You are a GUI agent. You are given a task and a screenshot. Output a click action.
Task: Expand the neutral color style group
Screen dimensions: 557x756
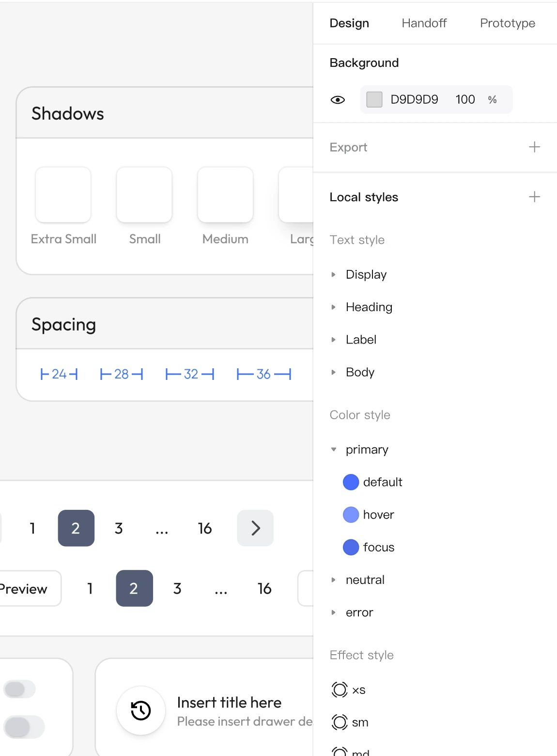pyautogui.click(x=333, y=580)
